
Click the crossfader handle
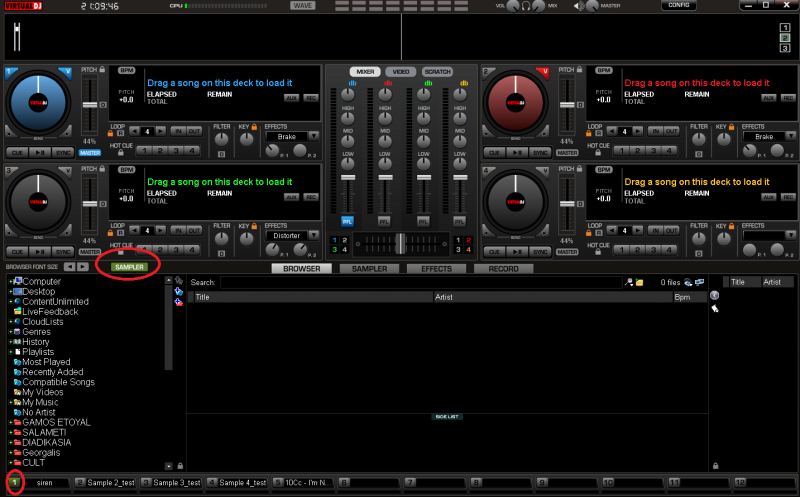[401, 243]
